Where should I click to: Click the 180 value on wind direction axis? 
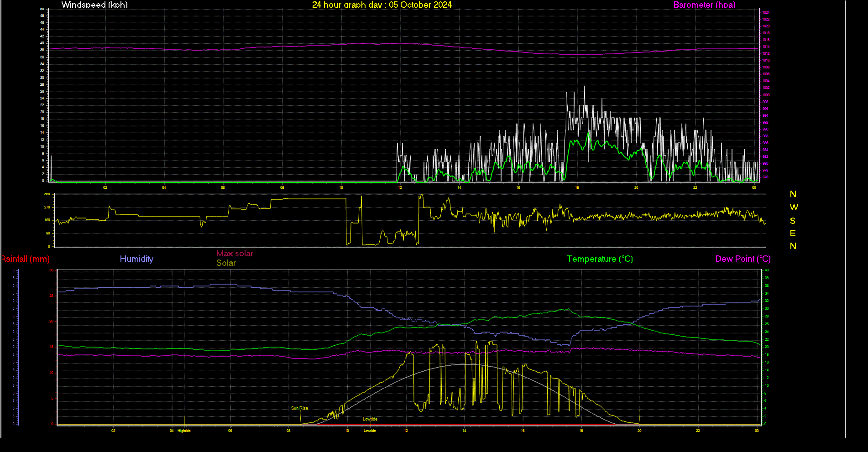[x=47, y=220]
